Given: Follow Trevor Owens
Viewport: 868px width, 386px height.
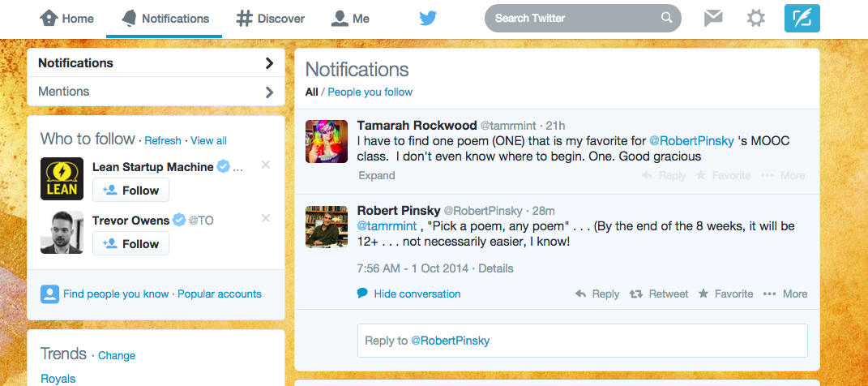Looking at the screenshot, I should click(130, 244).
